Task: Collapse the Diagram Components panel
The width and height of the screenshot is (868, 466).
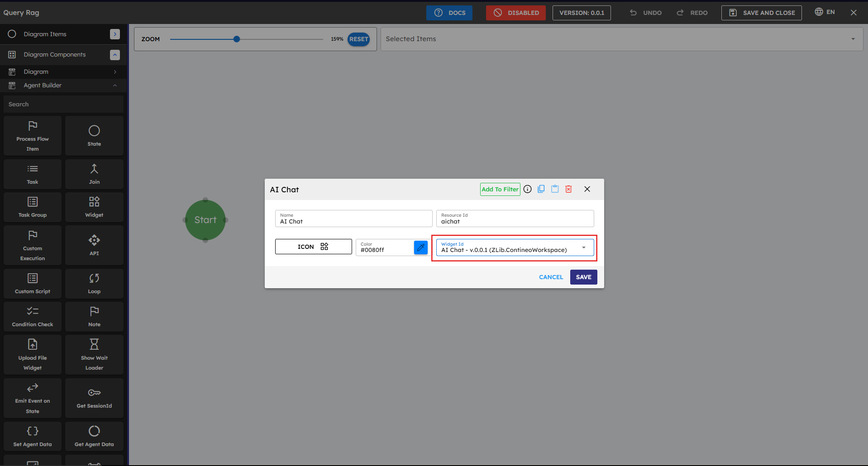Action: pos(115,55)
